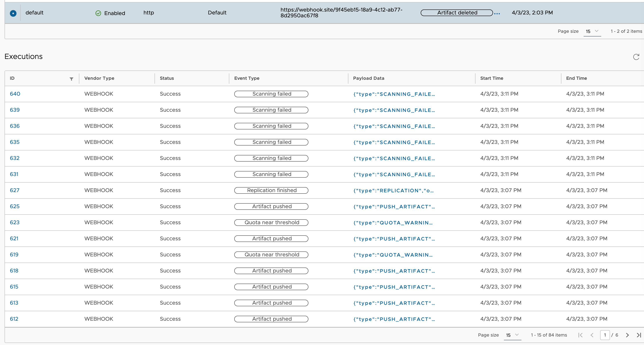Click Scanning failed badge on row 640
644x345 pixels.
(x=271, y=94)
